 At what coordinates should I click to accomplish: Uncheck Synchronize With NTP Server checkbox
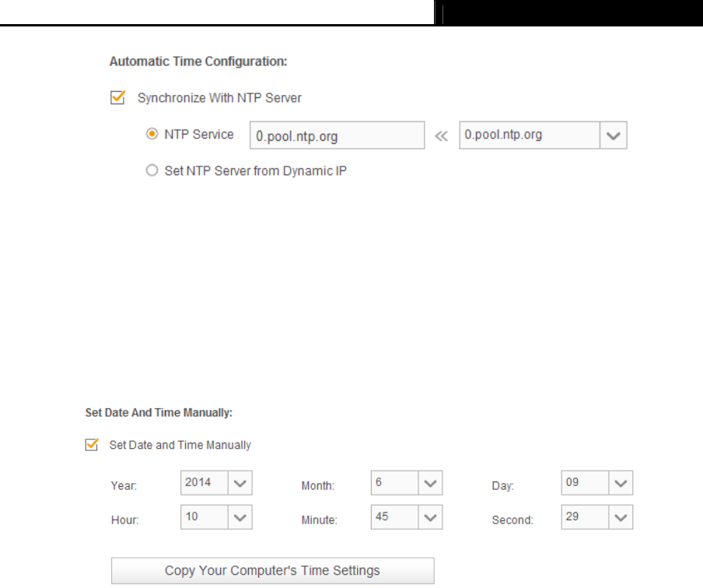click(x=117, y=97)
